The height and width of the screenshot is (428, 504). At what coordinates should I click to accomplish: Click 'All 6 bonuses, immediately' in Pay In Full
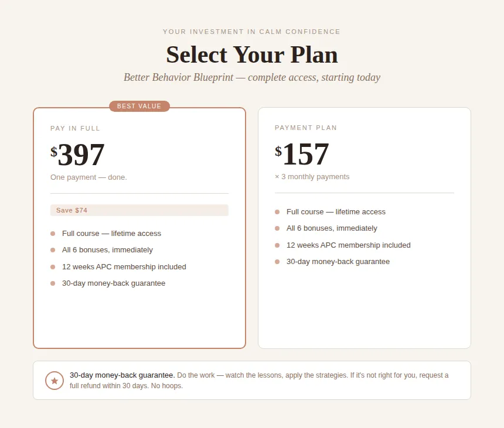[x=107, y=250]
